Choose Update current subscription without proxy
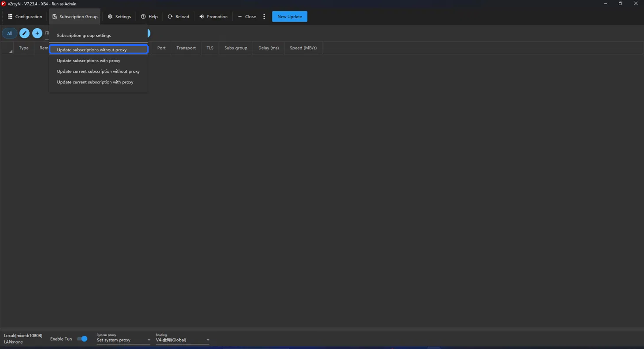This screenshot has height=349, width=644. [98, 71]
